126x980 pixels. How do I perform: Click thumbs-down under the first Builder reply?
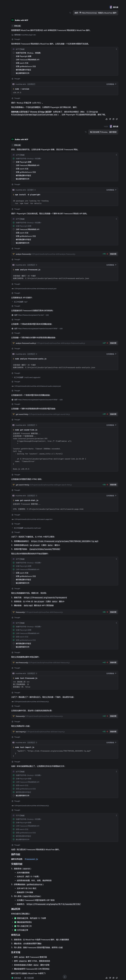pyautogui.click(x=110, y=119)
